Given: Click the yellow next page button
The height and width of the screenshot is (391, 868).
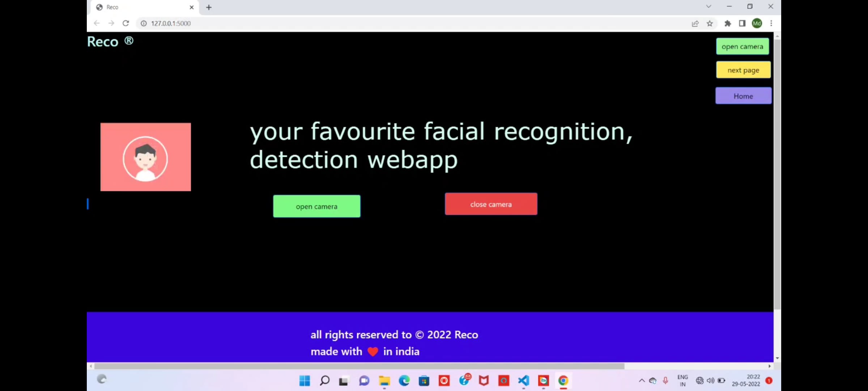Looking at the screenshot, I should 743,70.
